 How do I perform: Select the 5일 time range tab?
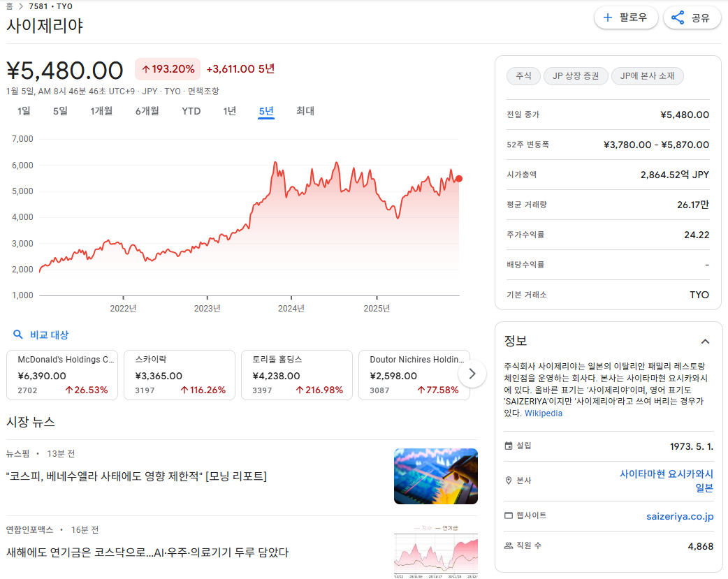pos(60,111)
